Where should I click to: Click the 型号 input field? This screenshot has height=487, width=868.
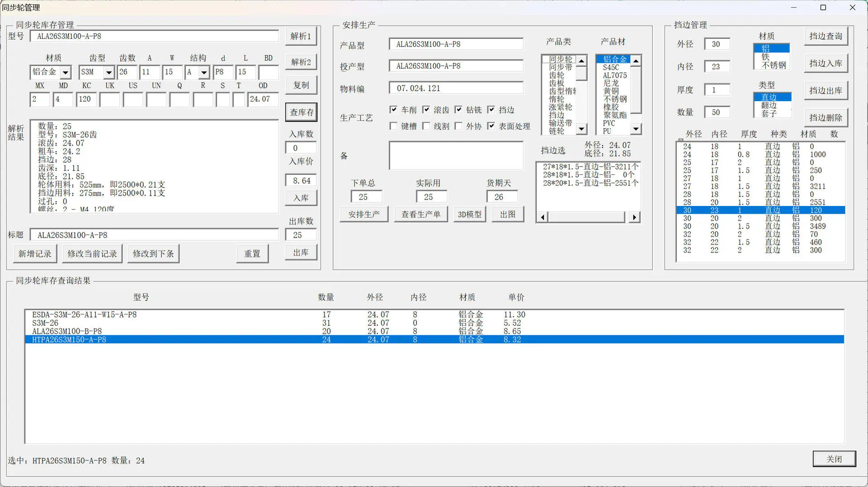pos(154,36)
